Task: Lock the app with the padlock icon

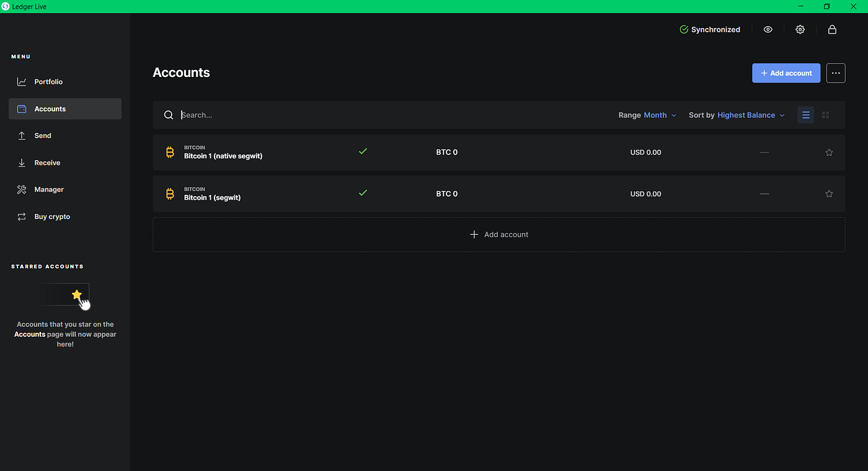Action: [833, 30]
